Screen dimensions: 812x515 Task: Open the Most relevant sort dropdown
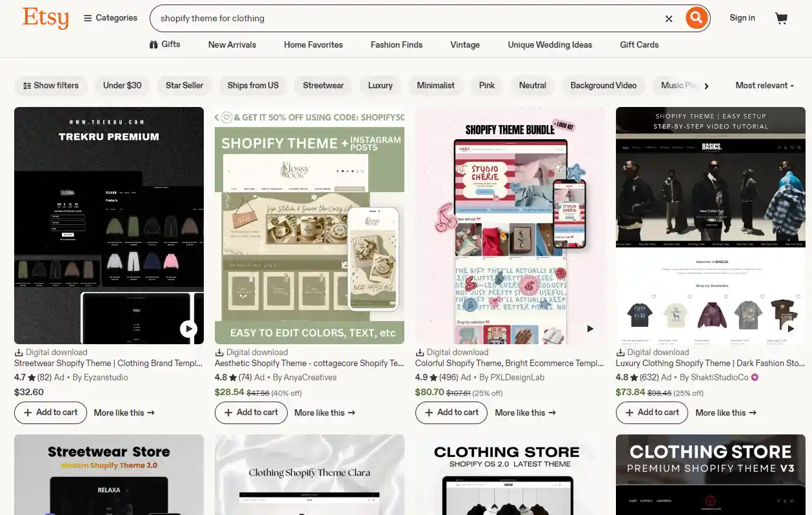[x=764, y=85]
